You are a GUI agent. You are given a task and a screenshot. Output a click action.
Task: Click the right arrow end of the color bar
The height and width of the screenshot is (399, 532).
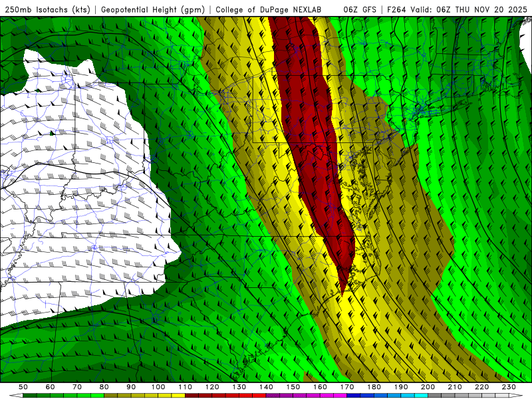[516, 396]
